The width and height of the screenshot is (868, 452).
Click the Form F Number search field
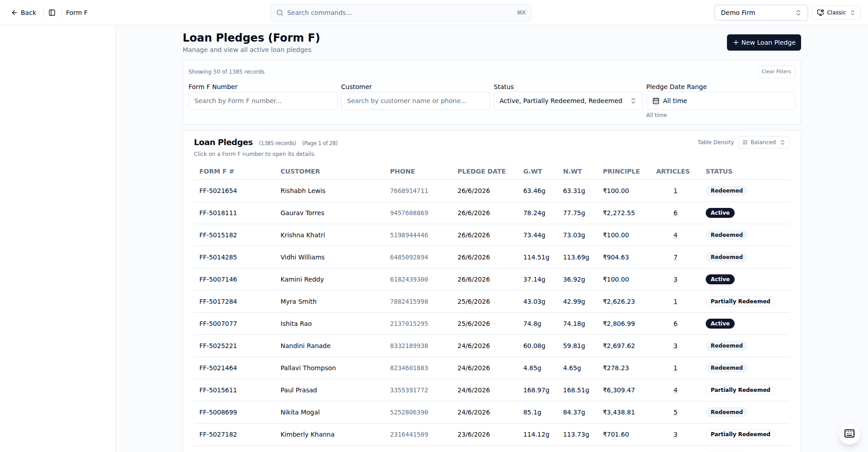coord(263,101)
